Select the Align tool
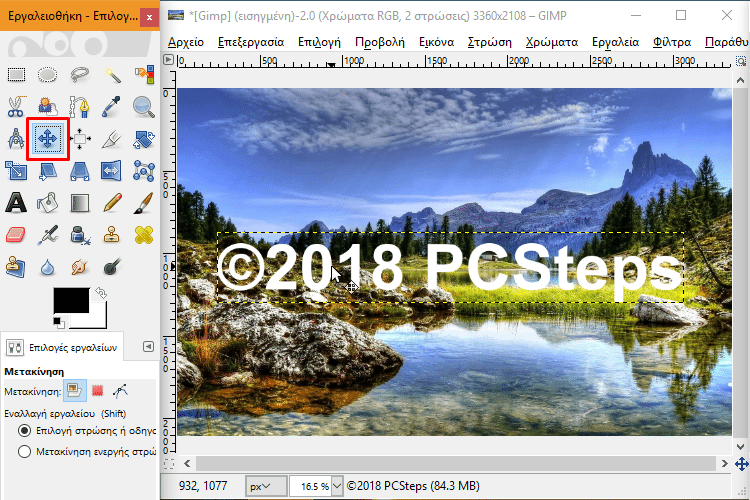 (79, 139)
